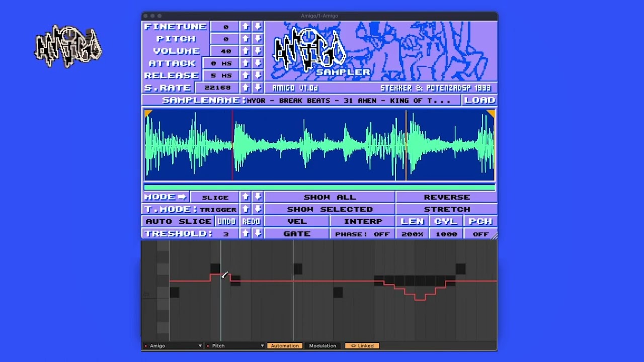The height and width of the screenshot is (362, 644).
Task: Switch Mode to next with down arrow
Action: (258, 197)
